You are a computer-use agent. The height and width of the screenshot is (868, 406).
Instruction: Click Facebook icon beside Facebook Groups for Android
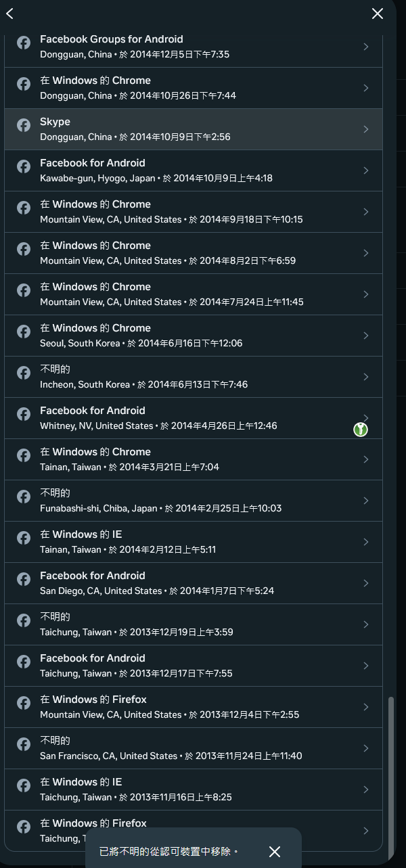24,43
